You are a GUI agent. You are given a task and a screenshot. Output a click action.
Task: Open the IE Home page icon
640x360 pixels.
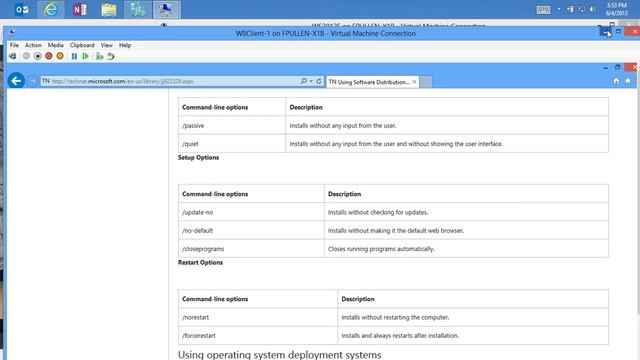pos(616,81)
